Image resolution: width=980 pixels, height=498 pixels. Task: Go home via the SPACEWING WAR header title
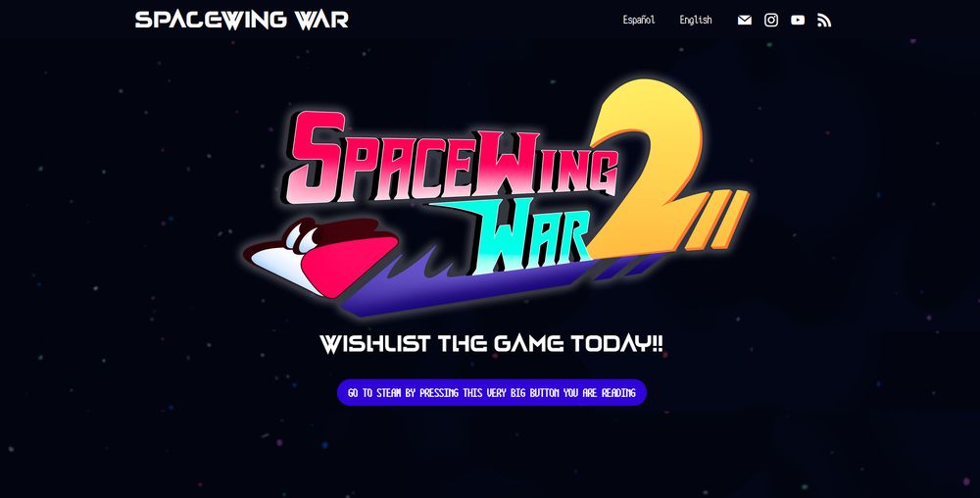(242, 20)
